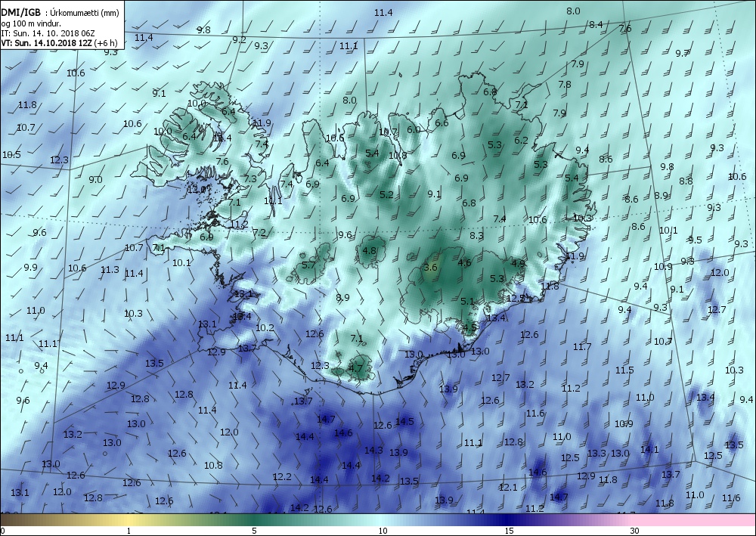Screen dimensions: 756x536
Task: Click the 5.1 value on the map
Action: pyautogui.click(x=467, y=301)
